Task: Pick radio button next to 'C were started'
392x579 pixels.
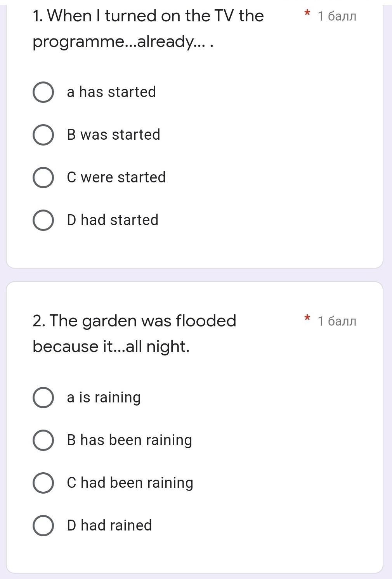Action: click(x=43, y=178)
